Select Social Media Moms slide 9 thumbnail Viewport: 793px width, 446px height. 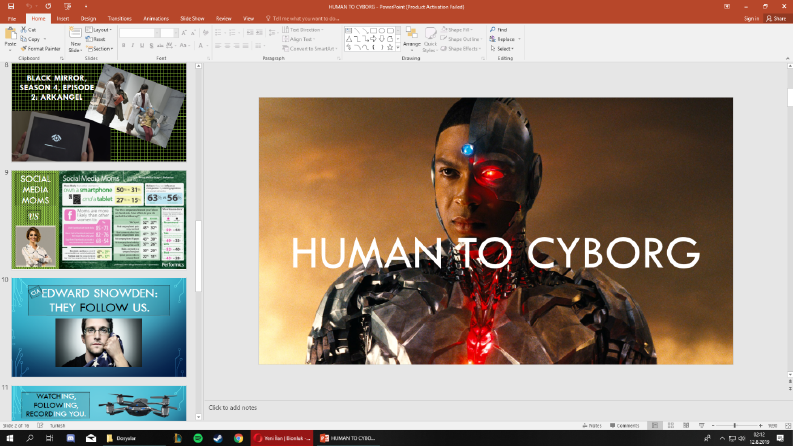(x=99, y=219)
